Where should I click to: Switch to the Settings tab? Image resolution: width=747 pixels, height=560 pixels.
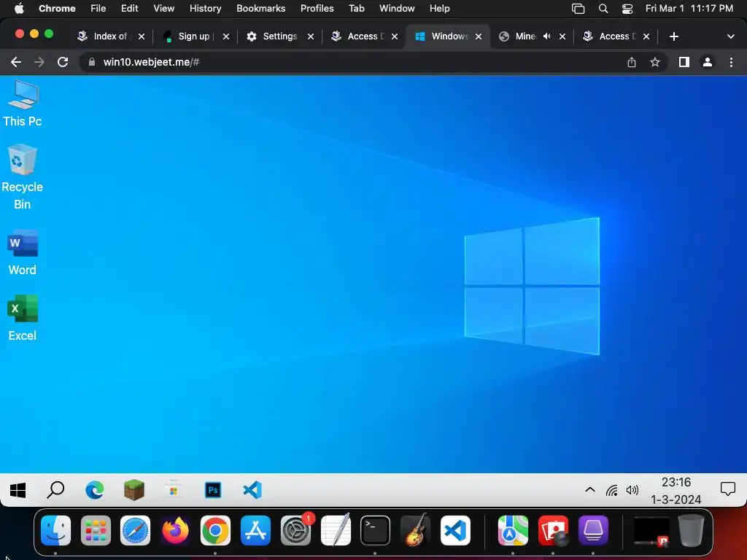point(279,36)
